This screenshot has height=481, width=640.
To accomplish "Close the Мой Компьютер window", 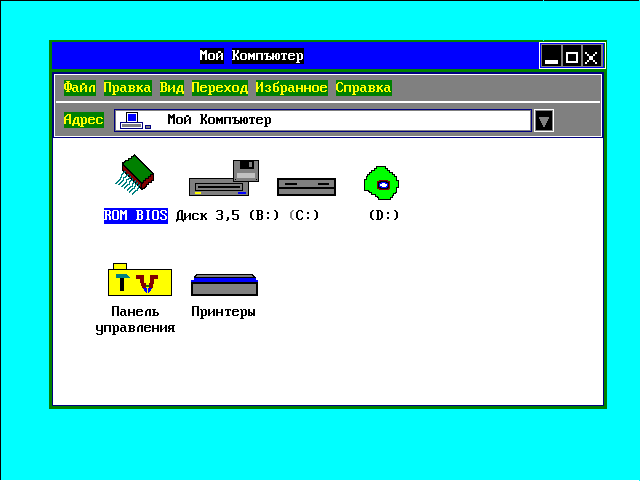I will pos(592,56).
